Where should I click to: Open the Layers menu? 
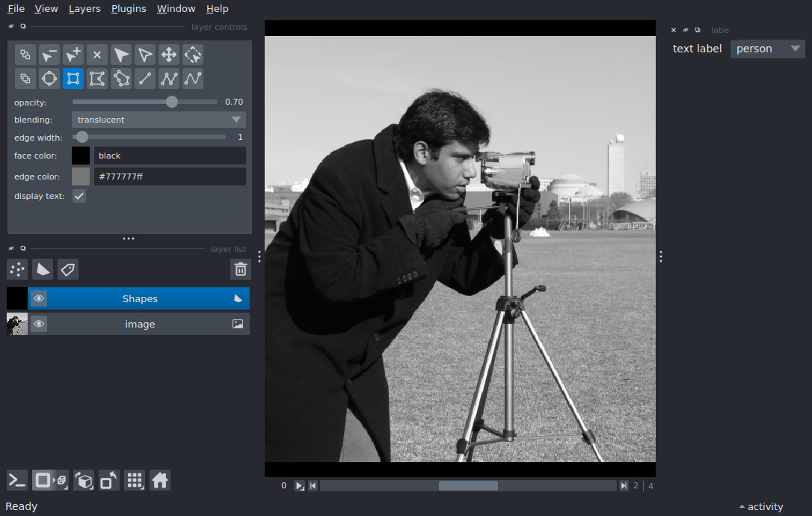(x=84, y=9)
